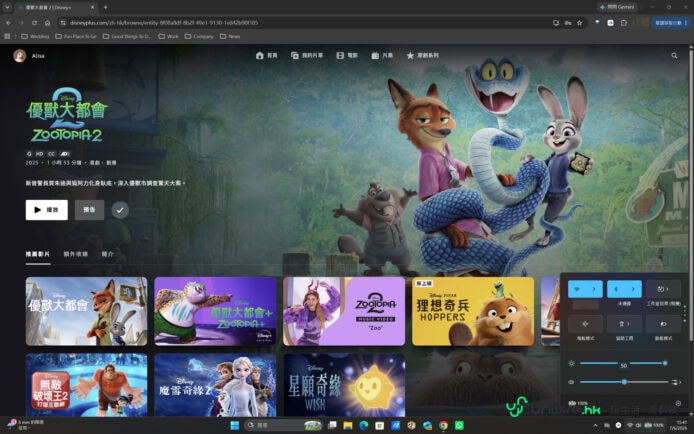The width and height of the screenshot is (694, 434).
Task: Open the Work bookmarks folder
Action: coord(168,36)
